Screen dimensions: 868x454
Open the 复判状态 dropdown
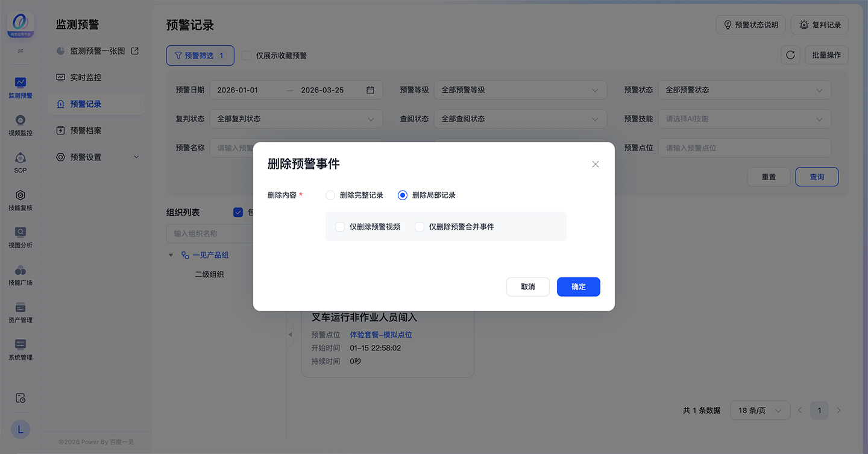296,119
